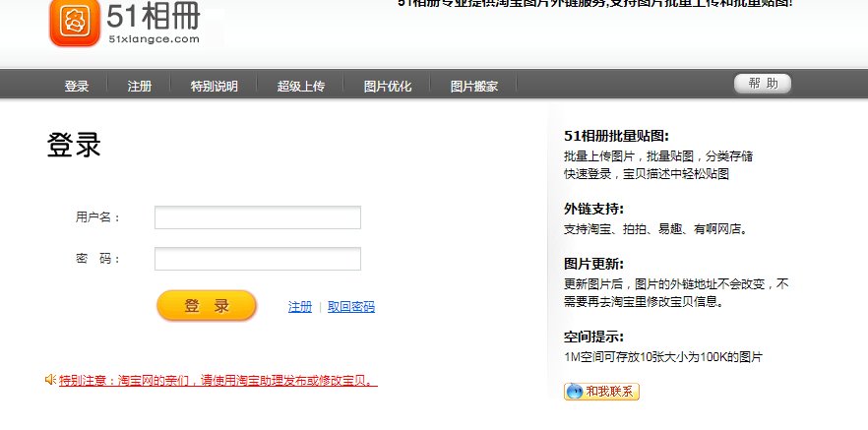Click the text 1M空间可存放10张大小为100K的图片

click(x=663, y=357)
